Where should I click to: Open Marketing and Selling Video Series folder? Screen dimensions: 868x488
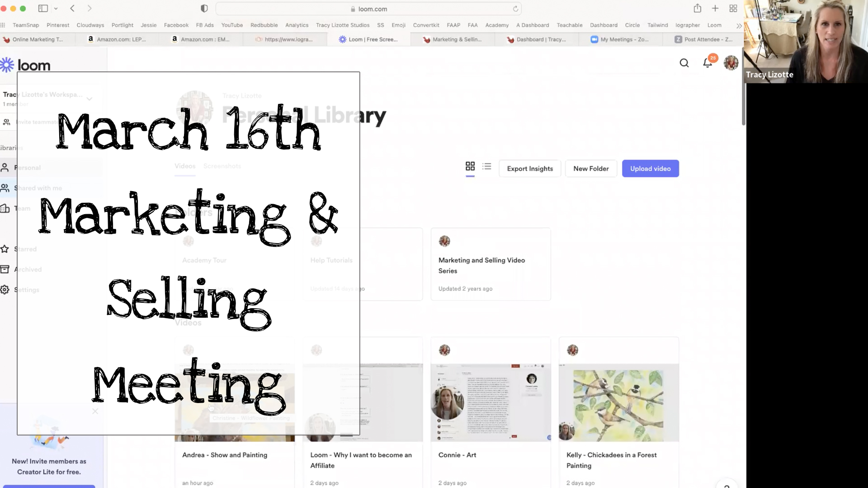(x=491, y=264)
